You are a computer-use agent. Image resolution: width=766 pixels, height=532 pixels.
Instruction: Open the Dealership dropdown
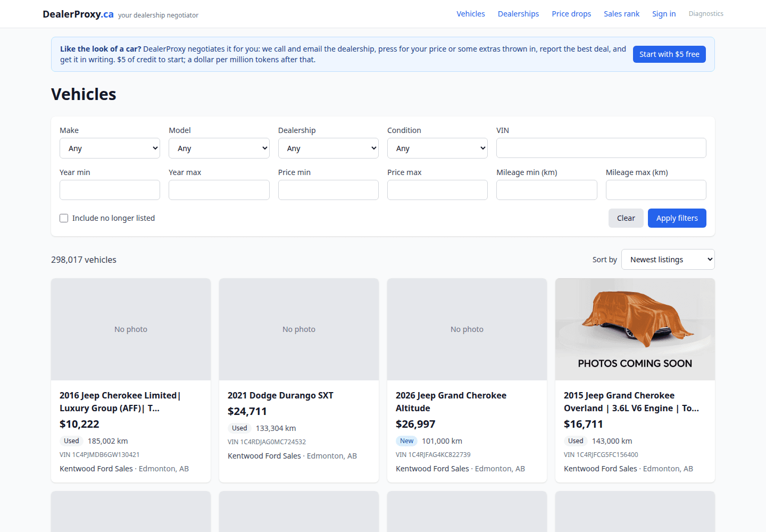tap(328, 148)
